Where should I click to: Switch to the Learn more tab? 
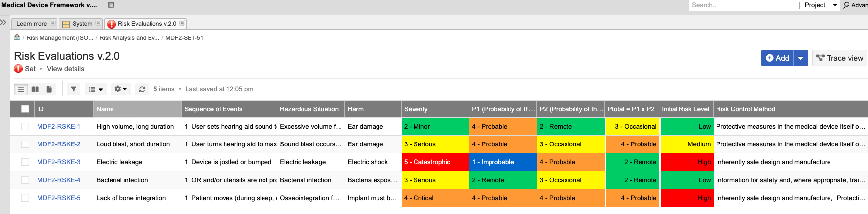[32, 24]
